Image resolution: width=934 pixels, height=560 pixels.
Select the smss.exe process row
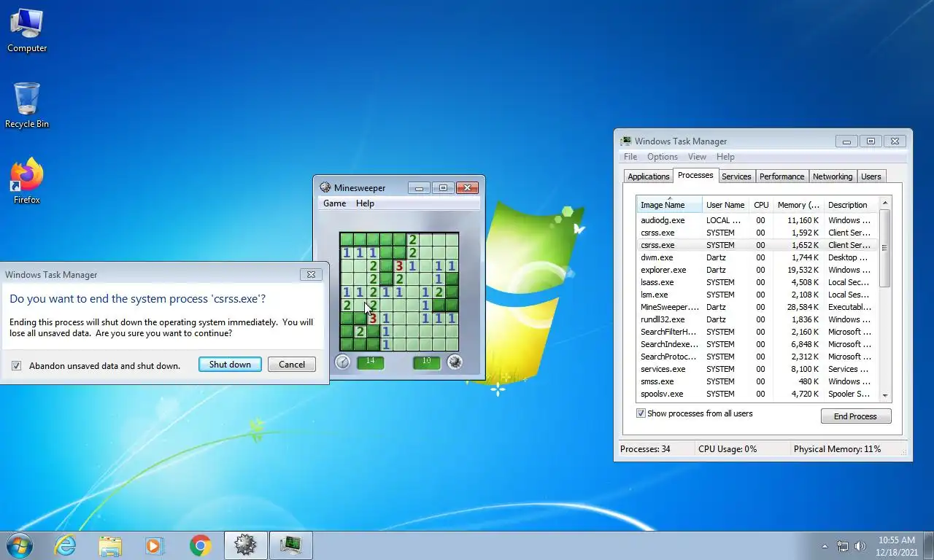(x=757, y=381)
